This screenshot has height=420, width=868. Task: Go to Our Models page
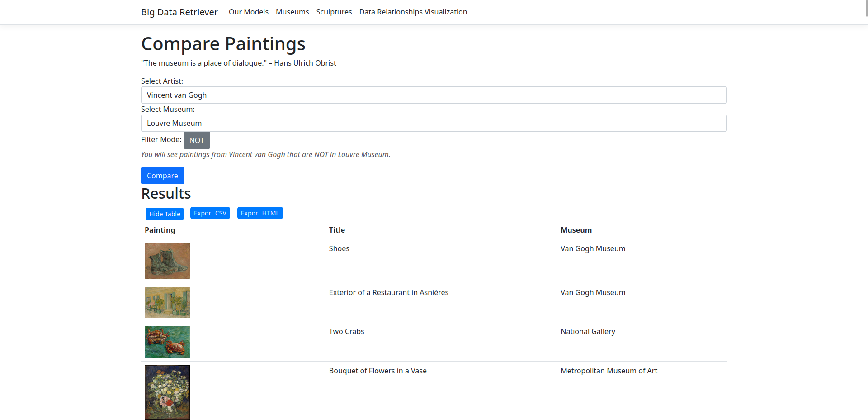[248, 12]
